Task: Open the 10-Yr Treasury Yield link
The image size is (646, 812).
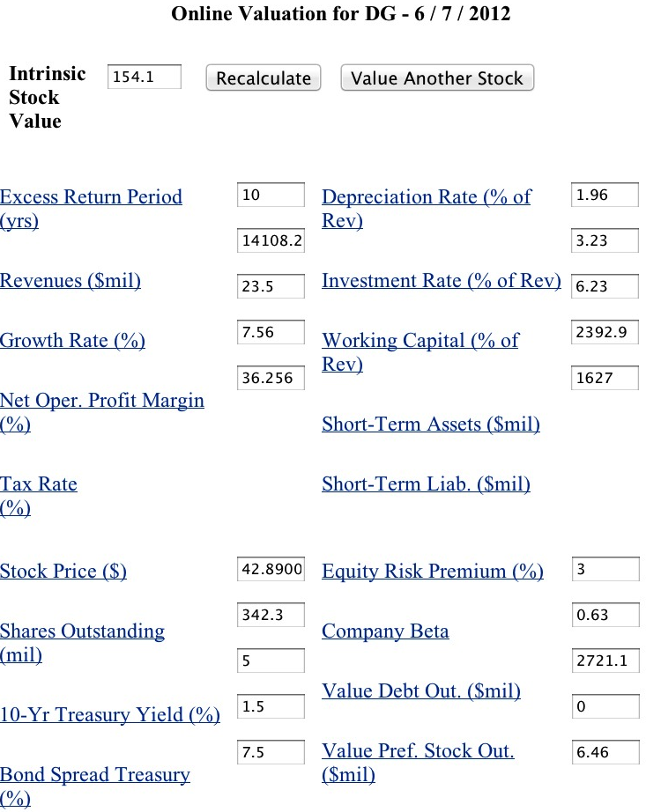Action: (x=110, y=715)
